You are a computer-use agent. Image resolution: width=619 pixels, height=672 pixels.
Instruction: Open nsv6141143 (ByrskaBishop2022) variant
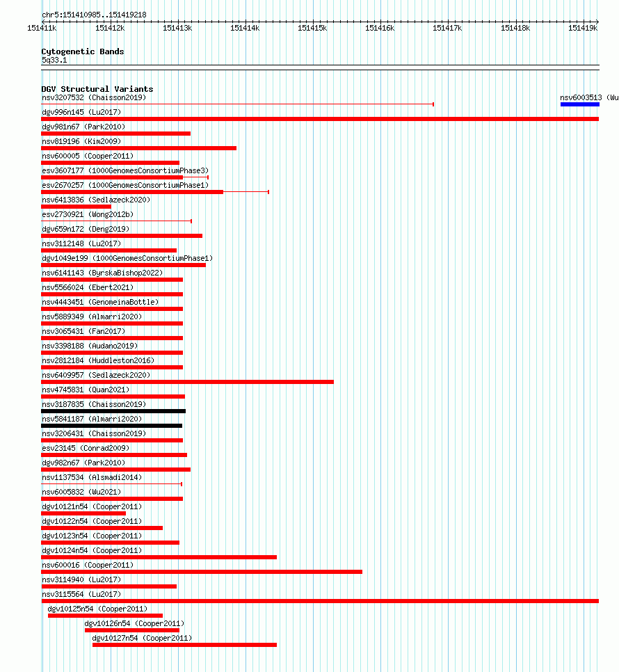102,273
